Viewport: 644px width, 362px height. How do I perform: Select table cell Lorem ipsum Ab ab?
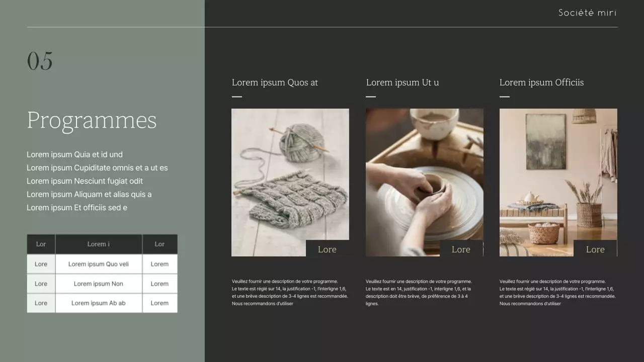[99, 303]
